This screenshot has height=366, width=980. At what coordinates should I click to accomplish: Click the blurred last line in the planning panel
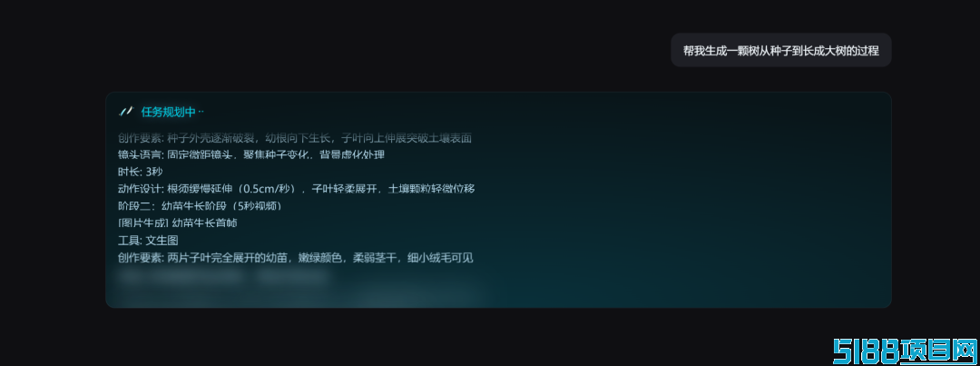coord(222,276)
